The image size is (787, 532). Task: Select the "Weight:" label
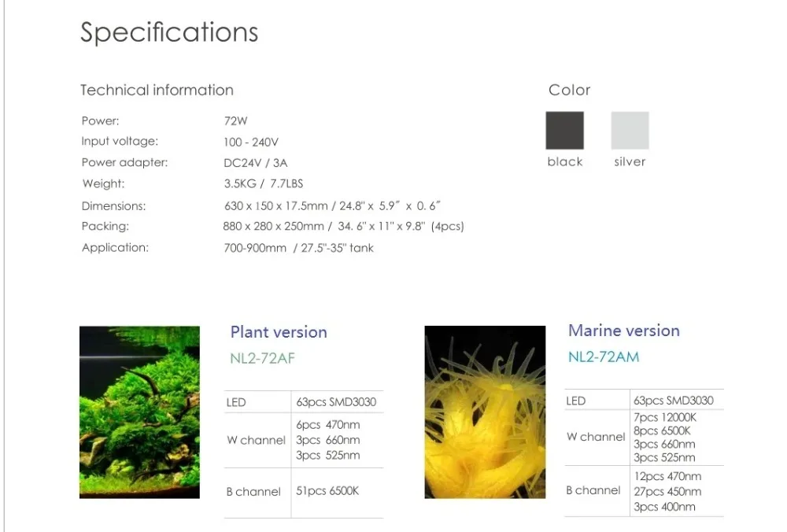(x=103, y=183)
